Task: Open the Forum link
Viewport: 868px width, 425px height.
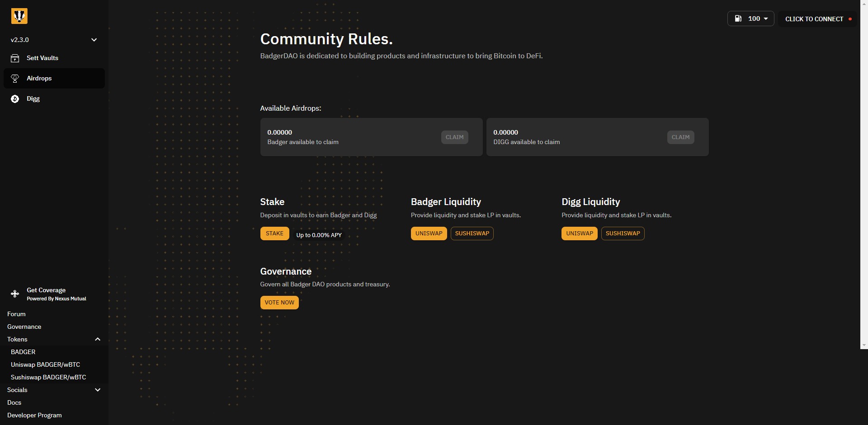Action: [16, 314]
